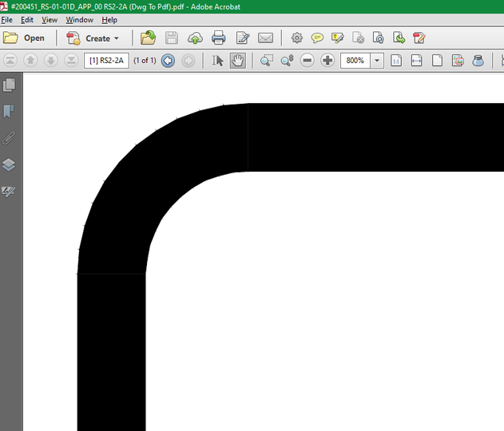The width and height of the screenshot is (504, 431).
Task: Click the Save floppy disk icon
Action: pos(172,38)
